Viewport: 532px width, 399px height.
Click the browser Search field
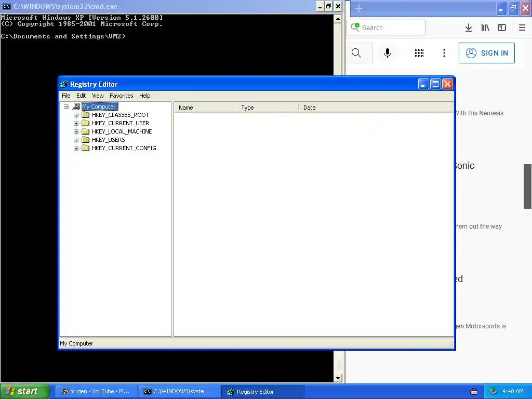click(386, 28)
